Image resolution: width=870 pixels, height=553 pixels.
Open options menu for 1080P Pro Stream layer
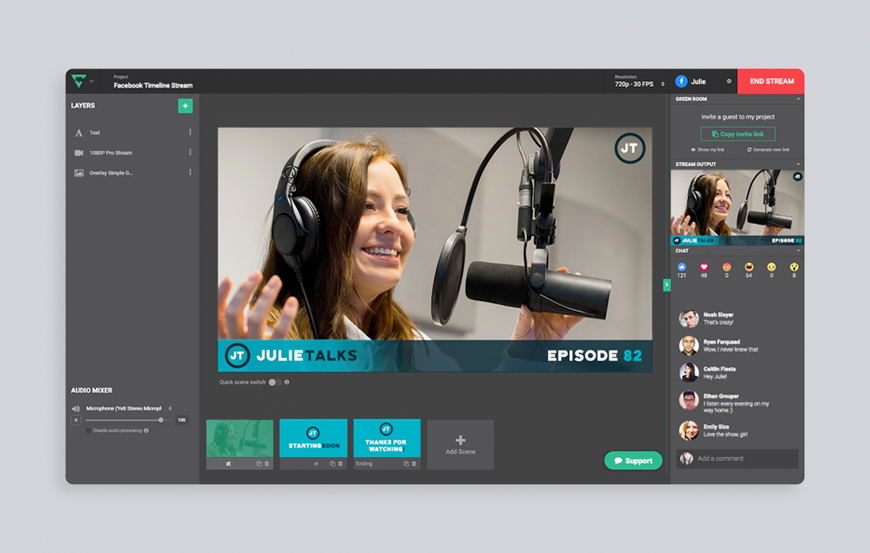190,152
